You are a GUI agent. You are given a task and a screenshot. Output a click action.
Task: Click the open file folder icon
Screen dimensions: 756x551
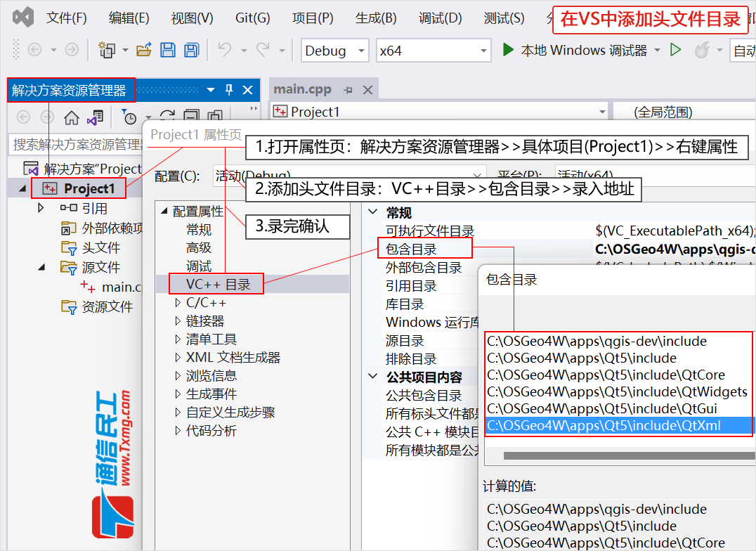tap(143, 50)
